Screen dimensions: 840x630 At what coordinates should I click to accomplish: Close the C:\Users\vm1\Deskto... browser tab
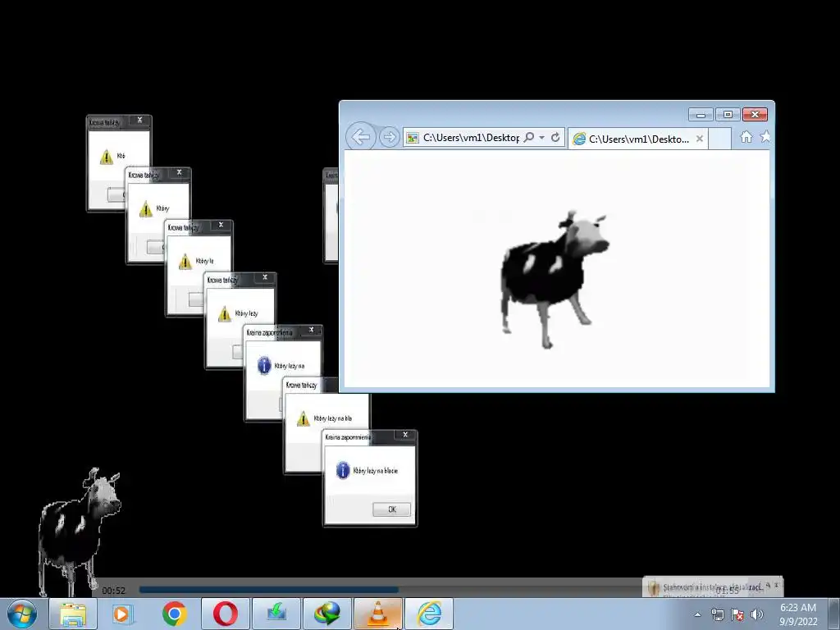[x=699, y=139]
